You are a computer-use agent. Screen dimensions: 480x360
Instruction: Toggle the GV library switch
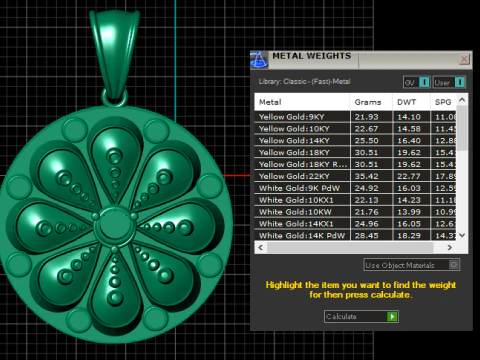click(x=417, y=82)
